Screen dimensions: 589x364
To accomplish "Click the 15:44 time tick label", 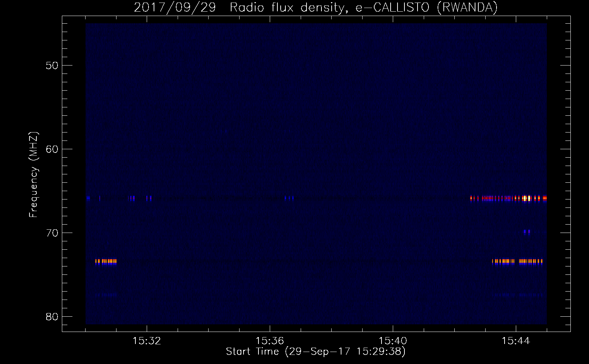I will (516, 341).
